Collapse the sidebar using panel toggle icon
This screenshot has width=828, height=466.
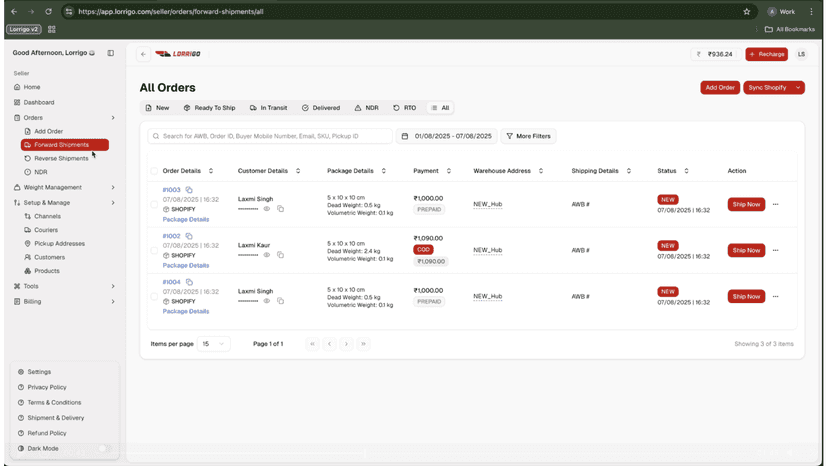110,53
